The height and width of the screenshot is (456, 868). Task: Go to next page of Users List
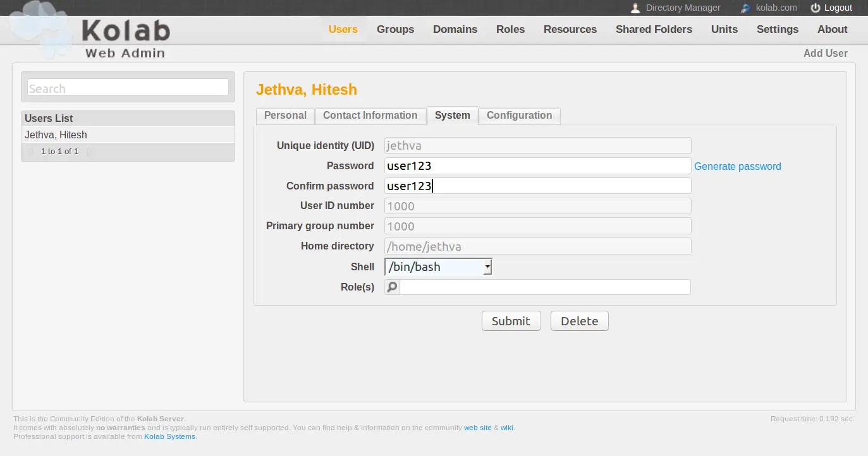click(x=89, y=152)
